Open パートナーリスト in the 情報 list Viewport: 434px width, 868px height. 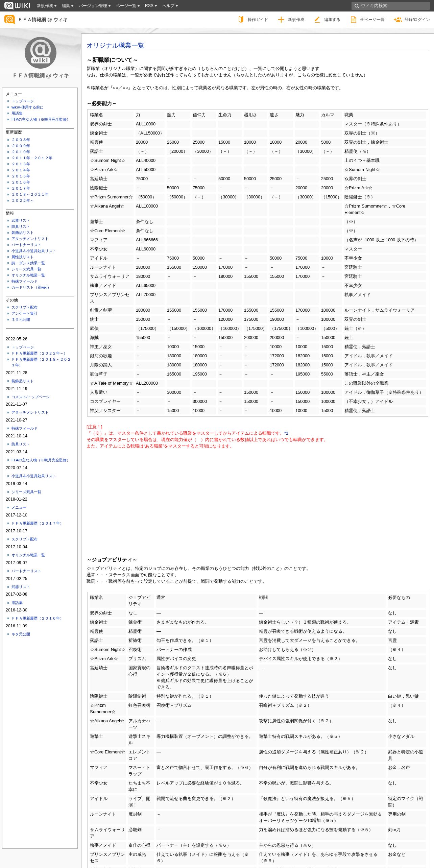26,245
